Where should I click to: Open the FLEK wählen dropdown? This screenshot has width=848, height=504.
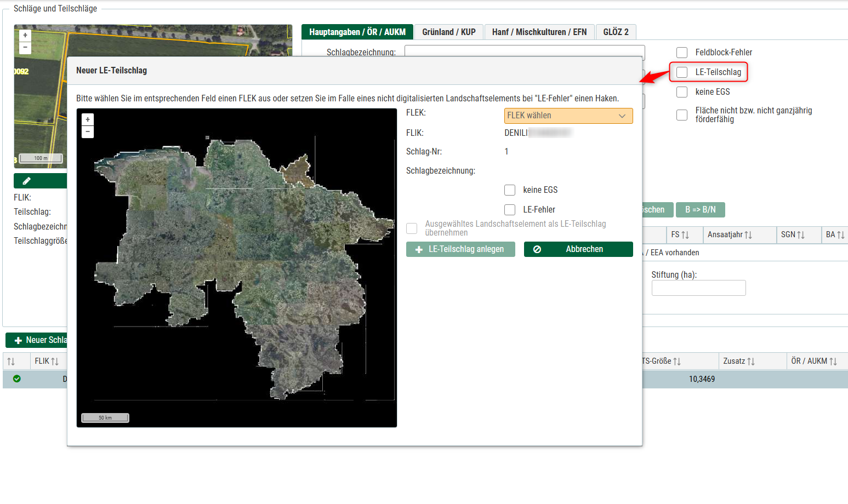(568, 116)
